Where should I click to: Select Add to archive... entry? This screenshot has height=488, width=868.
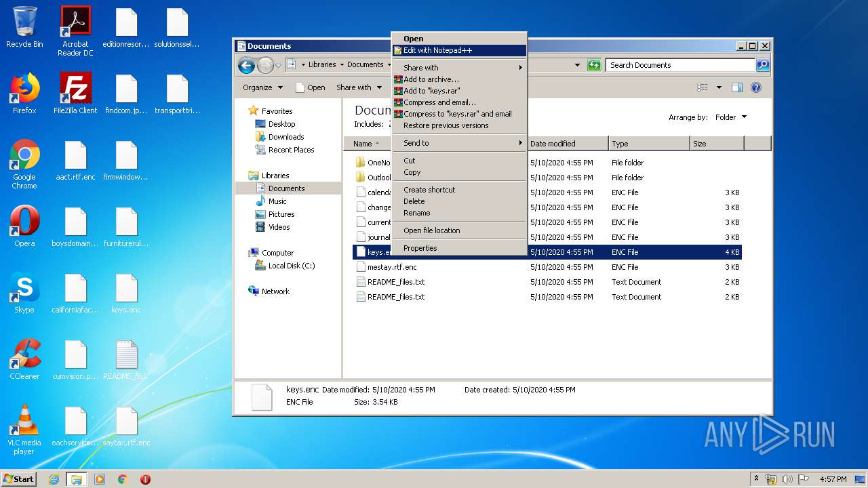[x=459, y=79]
